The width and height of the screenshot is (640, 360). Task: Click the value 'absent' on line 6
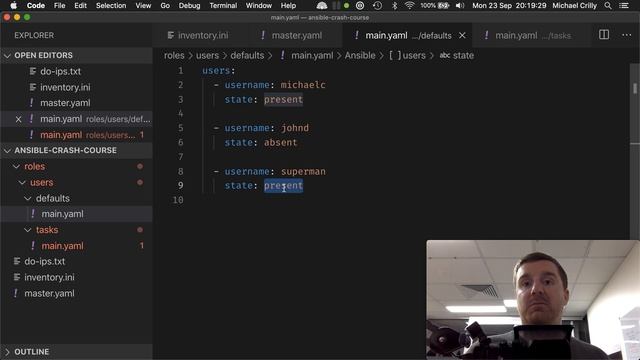[x=280, y=142]
